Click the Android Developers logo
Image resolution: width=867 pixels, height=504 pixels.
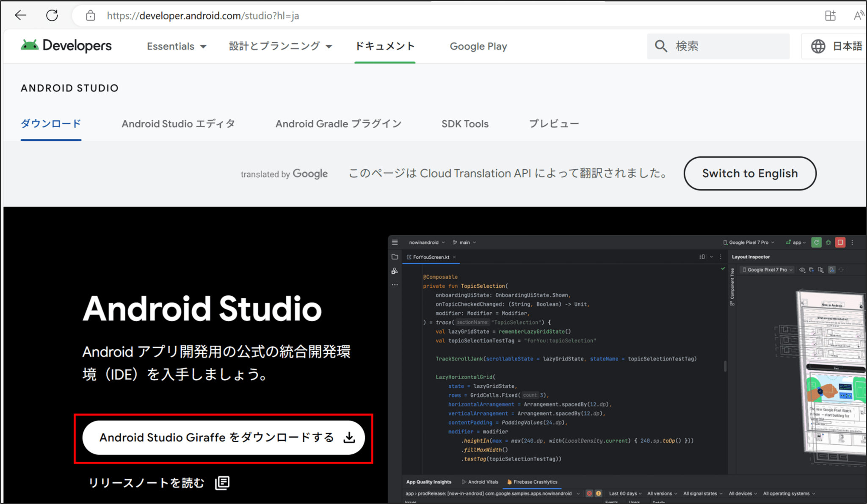[66, 46]
